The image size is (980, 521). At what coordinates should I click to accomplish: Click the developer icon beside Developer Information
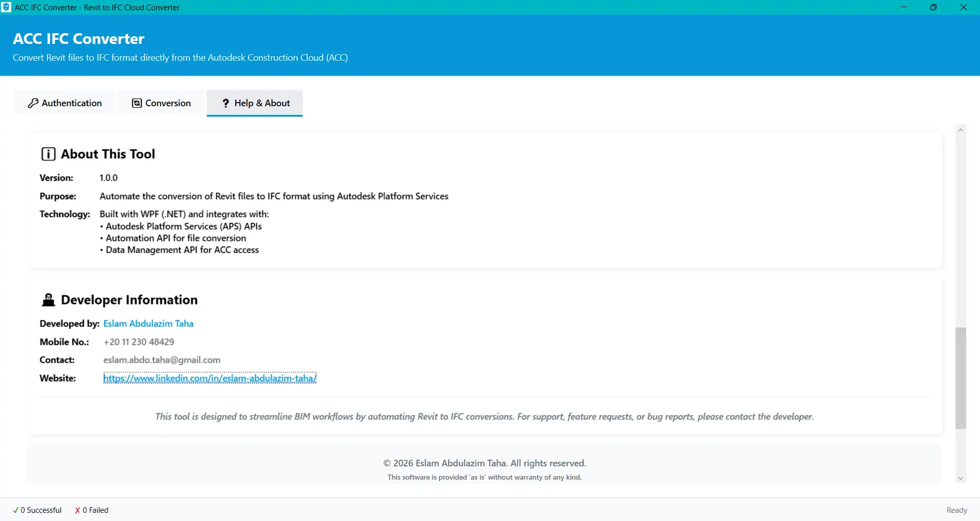tap(47, 300)
